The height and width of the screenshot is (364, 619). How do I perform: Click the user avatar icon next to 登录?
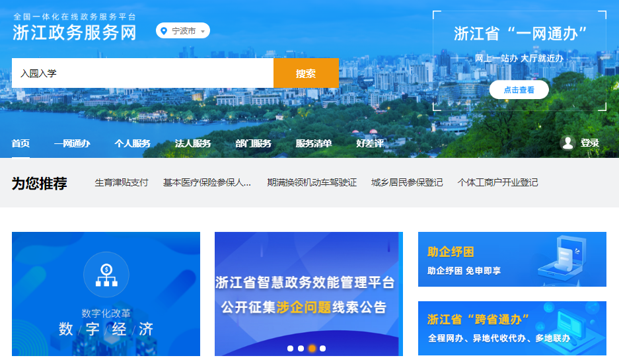567,143
